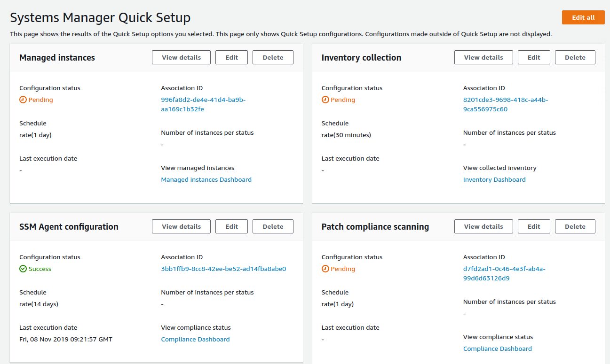The height and width of the screenshot is (364, 610).
Task: Open association ID d7fd2ad1-0c46-4e3f-ab4a link
Action: (x=504, y=273)
